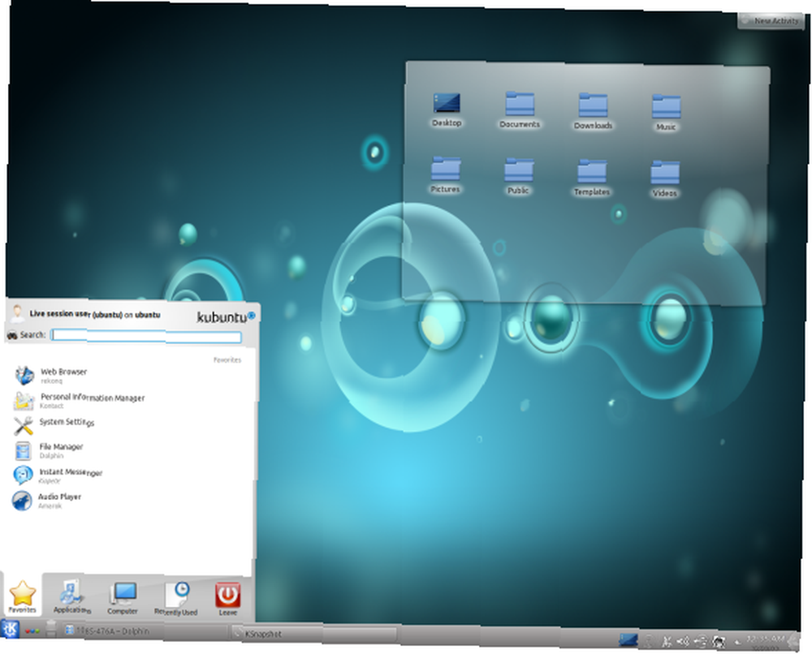Viewport: 812px width, 654px height.
Task: Click the kubuntu logo in launcher
Action: pos(226,316)
